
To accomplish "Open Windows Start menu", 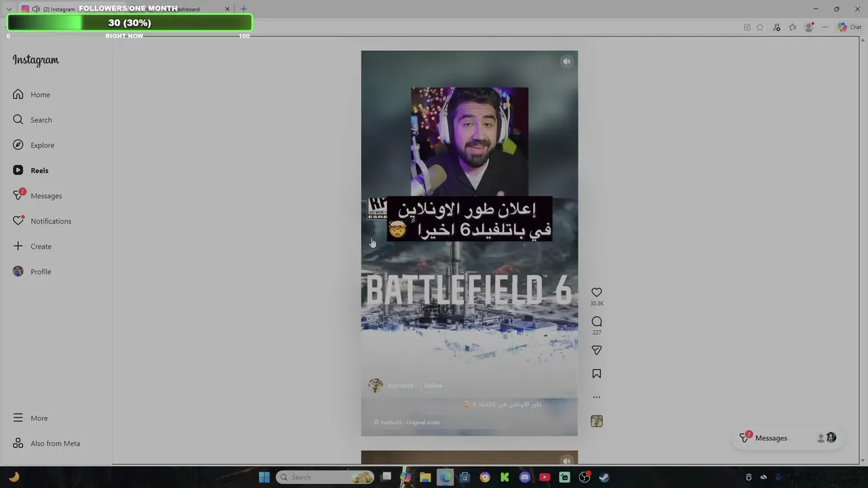I will click(x=264, y=477).
